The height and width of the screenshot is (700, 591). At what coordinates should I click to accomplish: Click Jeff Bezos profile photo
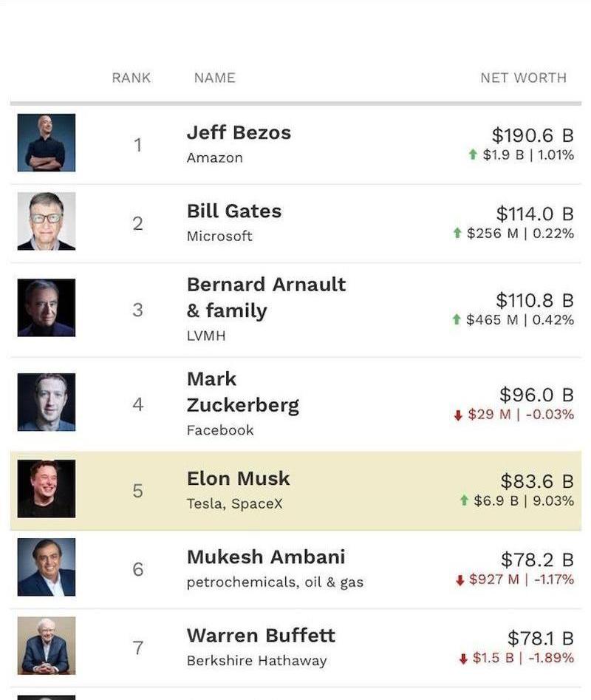pyautogui.click(x=47, y=143)
